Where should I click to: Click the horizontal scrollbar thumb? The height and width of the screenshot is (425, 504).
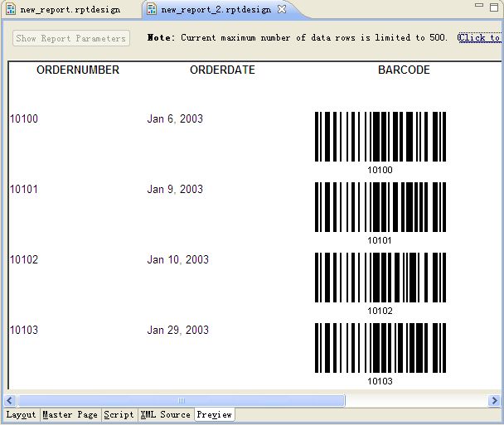182,400
